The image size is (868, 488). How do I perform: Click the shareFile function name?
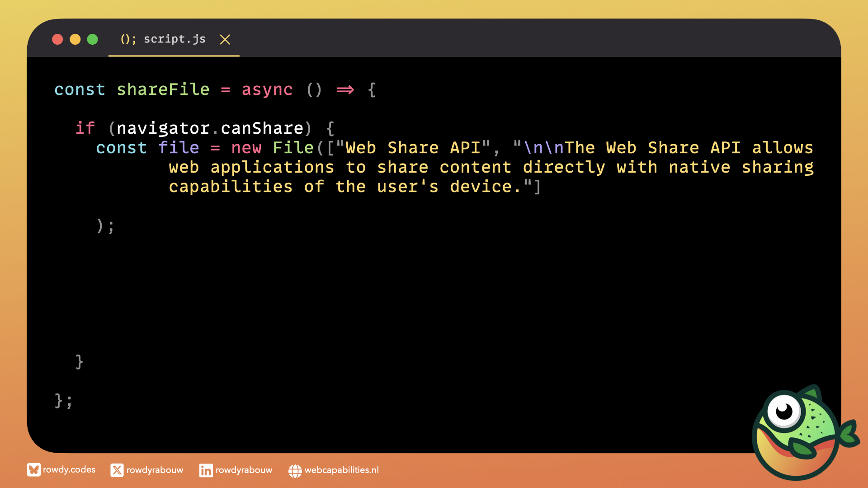tap(163, 89)
